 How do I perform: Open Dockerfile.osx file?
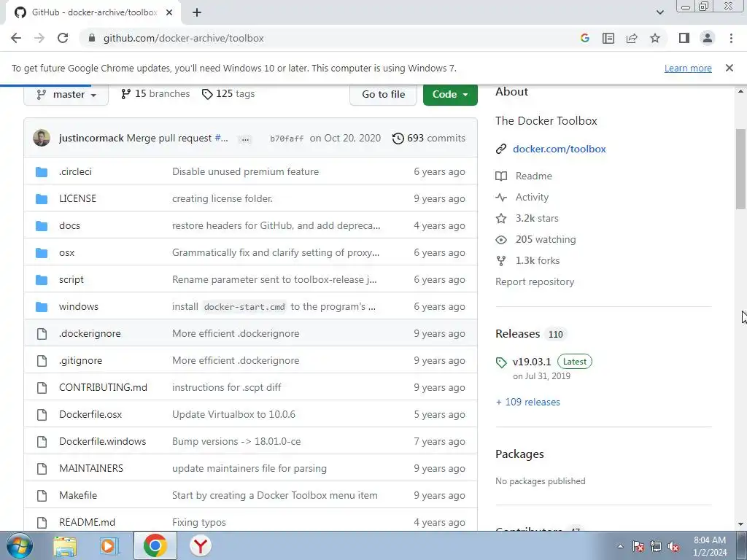(x=90, y=414)
